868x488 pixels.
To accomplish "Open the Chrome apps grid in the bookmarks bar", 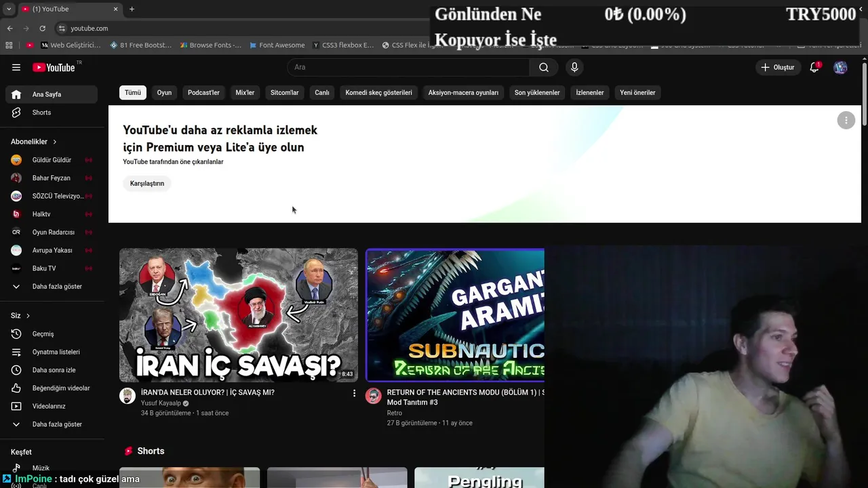I will 9,45.
